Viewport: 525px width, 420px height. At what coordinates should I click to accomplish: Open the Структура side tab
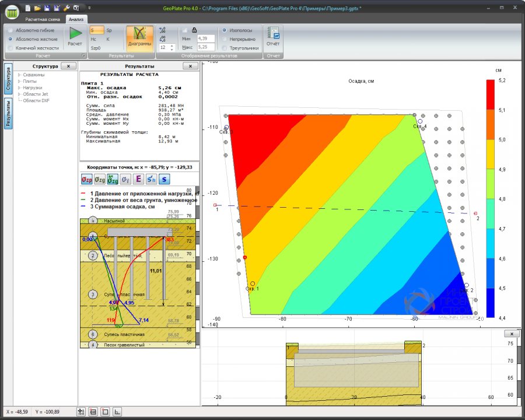(8, 78)
